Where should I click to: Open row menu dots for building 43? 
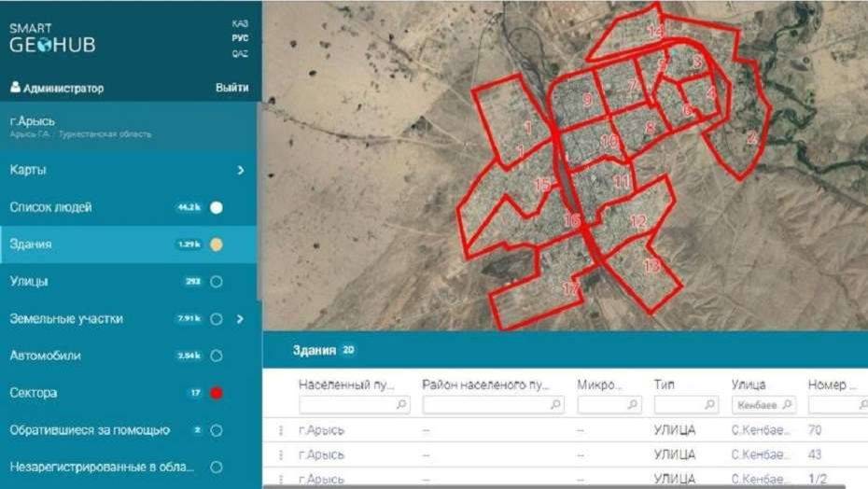tap(280, 454)
